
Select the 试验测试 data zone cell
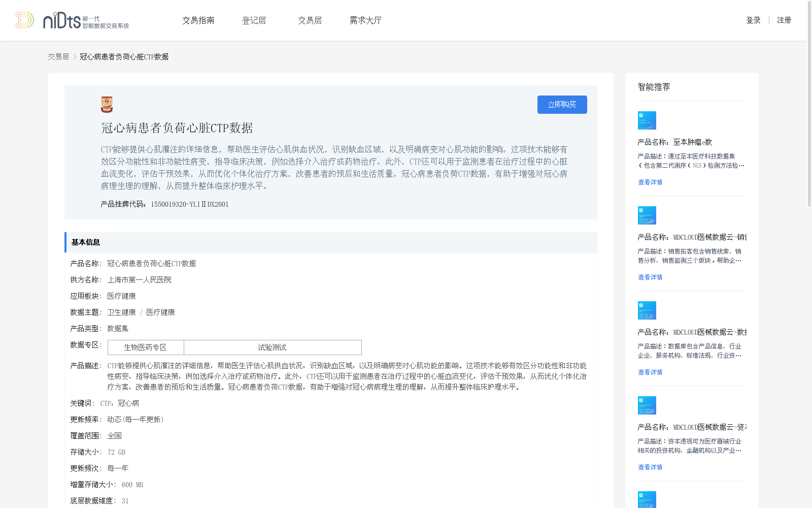pyautogui.click(x=273, y=347)
